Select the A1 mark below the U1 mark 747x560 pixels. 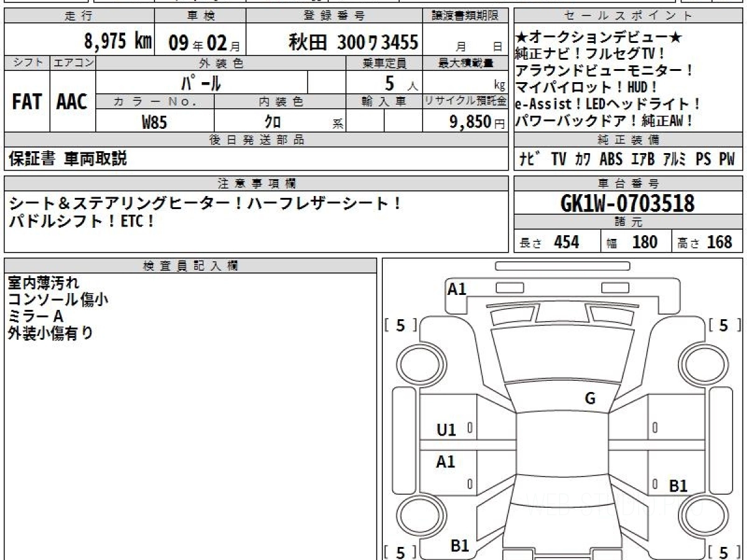[x=446, y=462]
